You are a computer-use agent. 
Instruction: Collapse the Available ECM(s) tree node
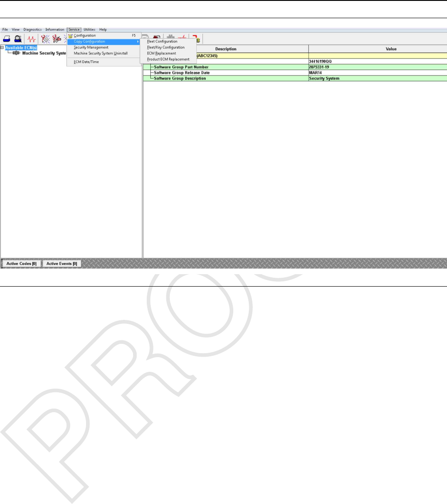pyautogui.click(x=2, y=47)
